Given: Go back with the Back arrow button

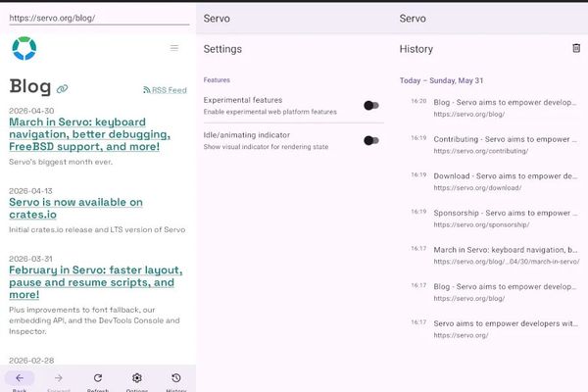Looking at the screenshot, I should pos(20,380).
